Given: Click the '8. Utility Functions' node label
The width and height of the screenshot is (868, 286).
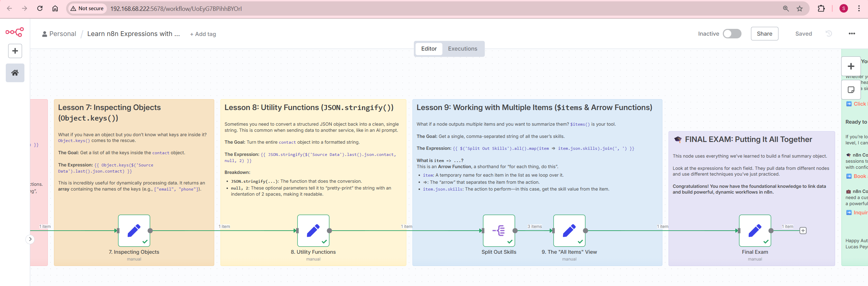Looking at the screenshot, I should [x=313, y=252].
